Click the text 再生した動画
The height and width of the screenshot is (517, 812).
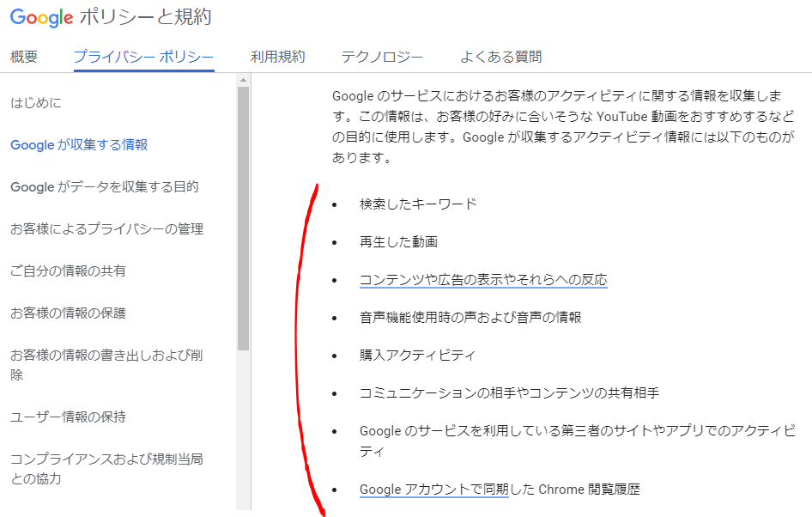pos(399,242)
